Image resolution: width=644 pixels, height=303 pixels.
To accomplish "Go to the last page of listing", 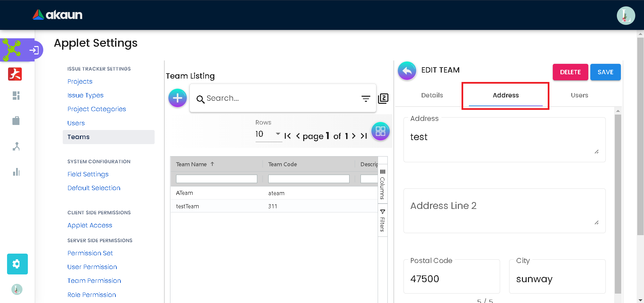I will click(364, 136).
